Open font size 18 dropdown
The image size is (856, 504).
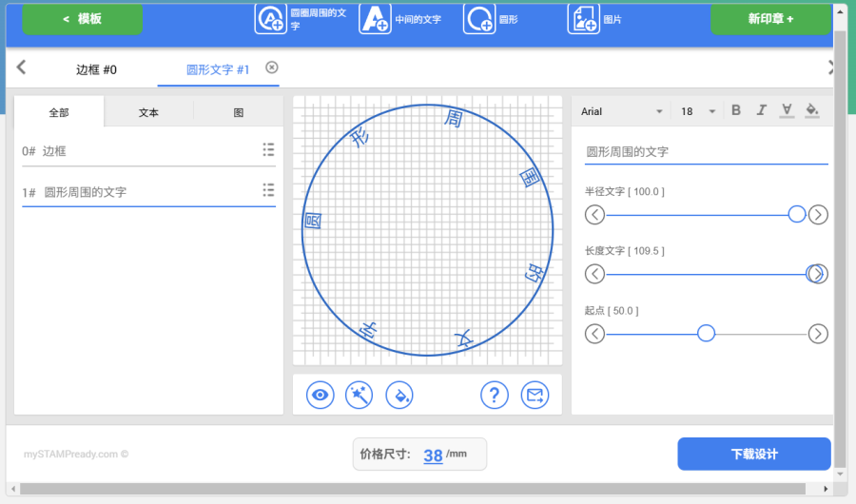[698, 111]
